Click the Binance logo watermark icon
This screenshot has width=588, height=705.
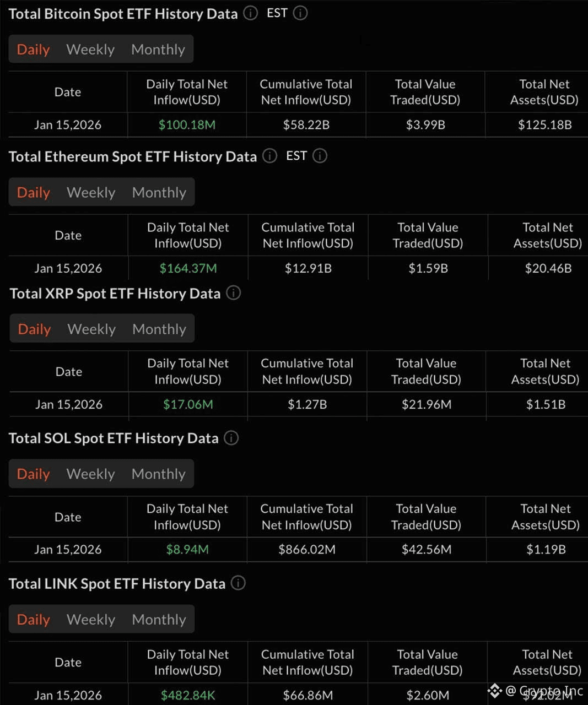[494, 691]
